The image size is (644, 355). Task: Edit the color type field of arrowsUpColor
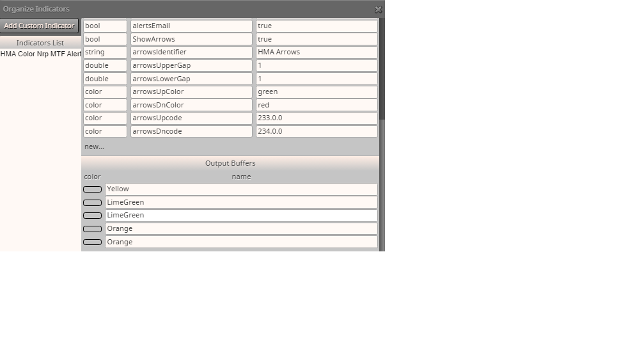pyautogui.click(x=105, y=91)
